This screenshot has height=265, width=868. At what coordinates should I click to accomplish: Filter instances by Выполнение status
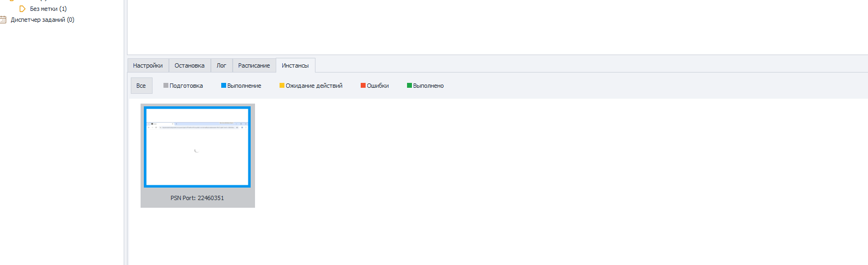(x=241, y=86)
